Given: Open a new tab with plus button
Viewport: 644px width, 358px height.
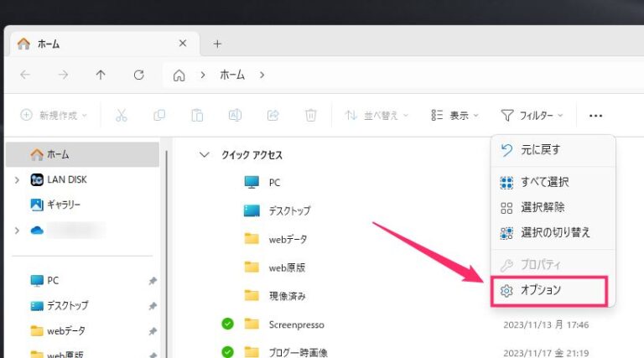Looking at the screenshot, I should click(x=217, y=44).
